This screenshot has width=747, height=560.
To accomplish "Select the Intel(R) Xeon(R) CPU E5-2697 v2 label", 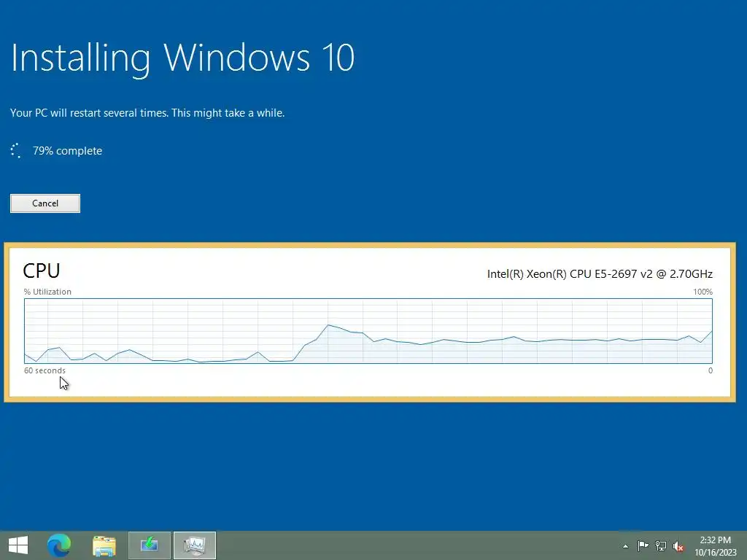I will 600,274.
